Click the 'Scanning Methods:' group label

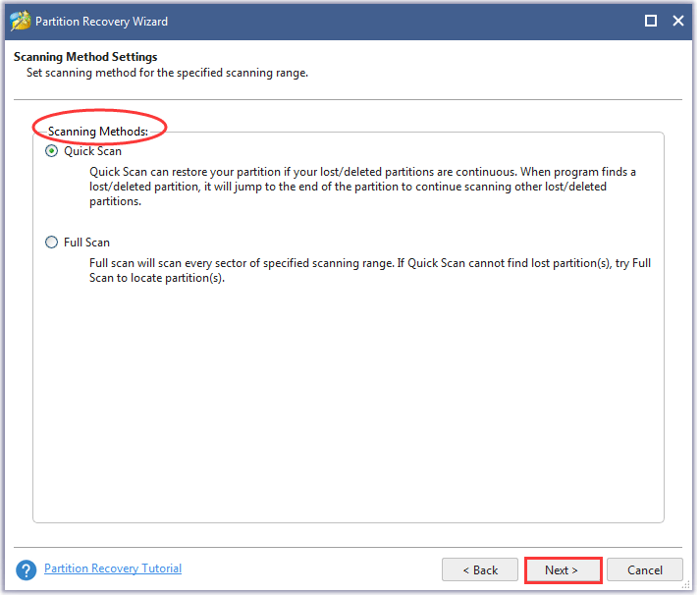(98, 132)
